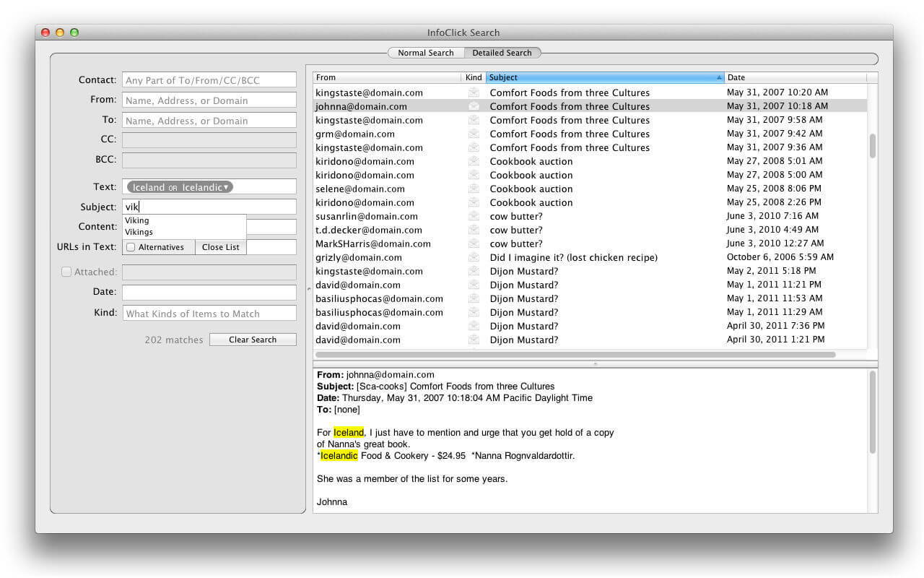Screen dimensions: 924x578
Task: Click envelope icon for t.d.decker@domain.com row
Action: click(x=474, y=230)
